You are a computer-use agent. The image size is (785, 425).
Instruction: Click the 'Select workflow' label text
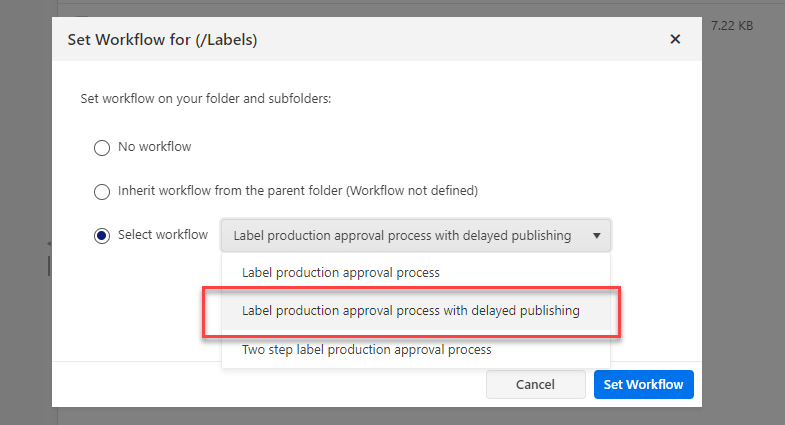[163, 235]
